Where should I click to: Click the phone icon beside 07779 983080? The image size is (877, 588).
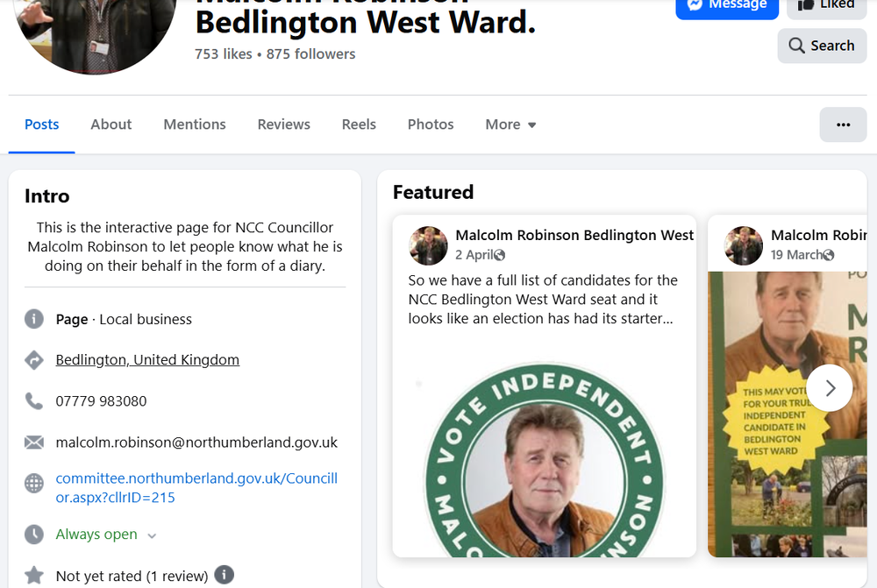coord(34,400)
